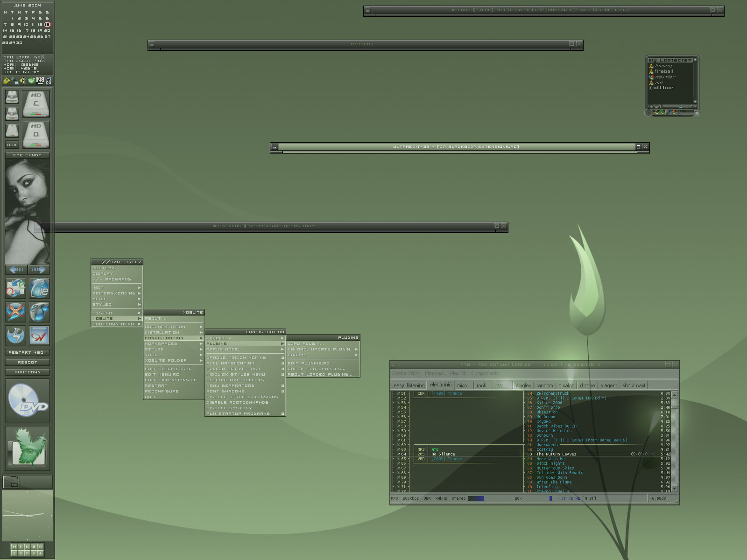Screen dimensions: 747x560
Task: Pause playback in sidebar media controls
Action: [x=27, y=546]
